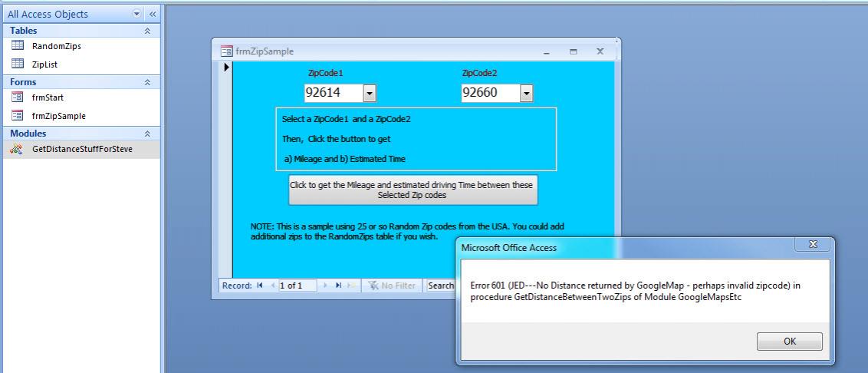The width and height of the screenshot is (868, 373).
Task: Click the record selector arrow on the form
Action: tap(226, 68)
